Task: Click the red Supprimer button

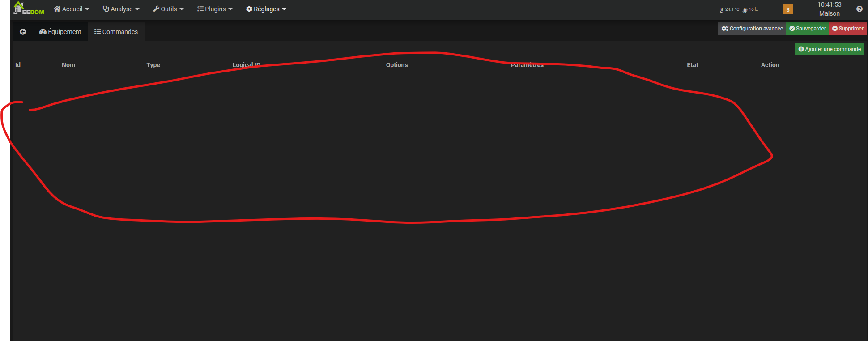Action: [x=848, y=29]
